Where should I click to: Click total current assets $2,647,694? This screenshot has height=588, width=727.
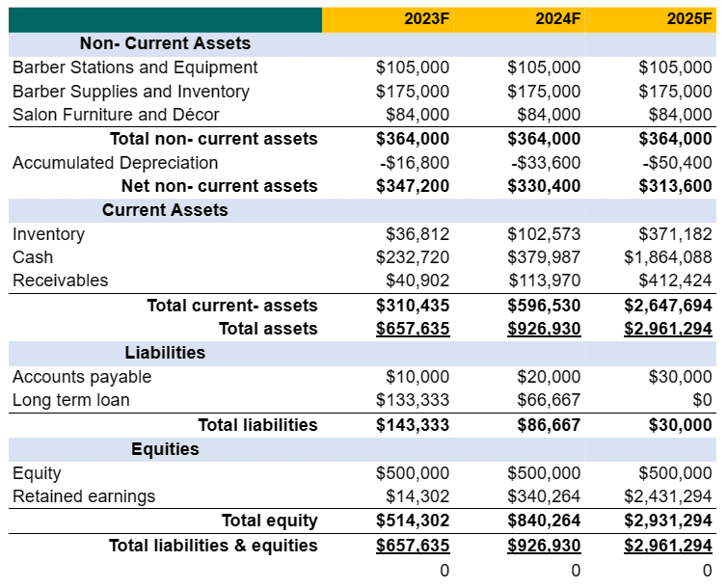click(668, 306)
